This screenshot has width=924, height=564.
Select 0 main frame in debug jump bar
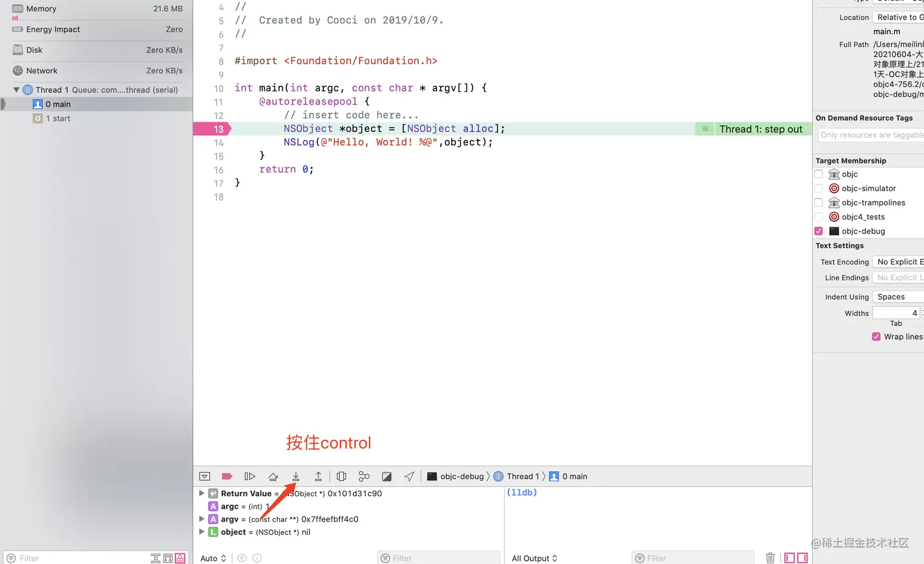568,477
